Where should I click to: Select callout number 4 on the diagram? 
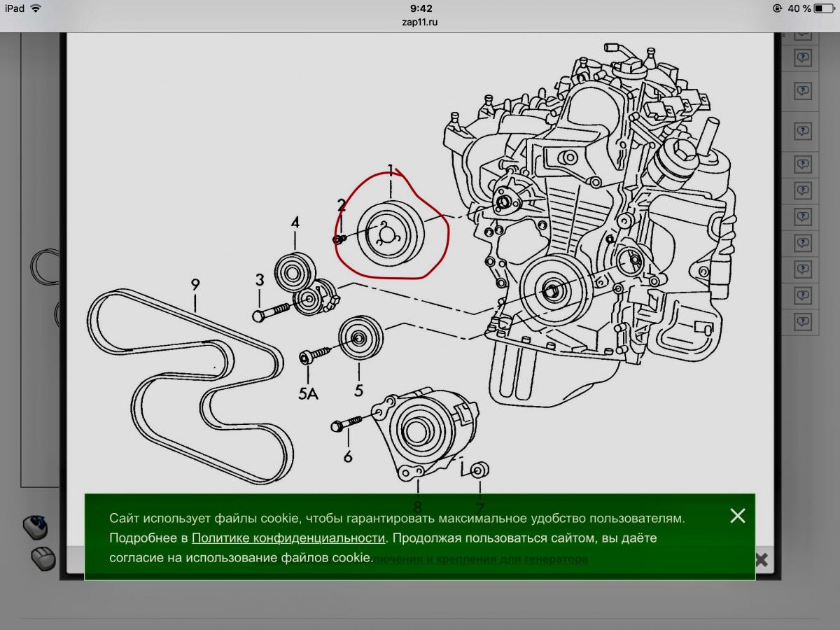coord(295,223)
